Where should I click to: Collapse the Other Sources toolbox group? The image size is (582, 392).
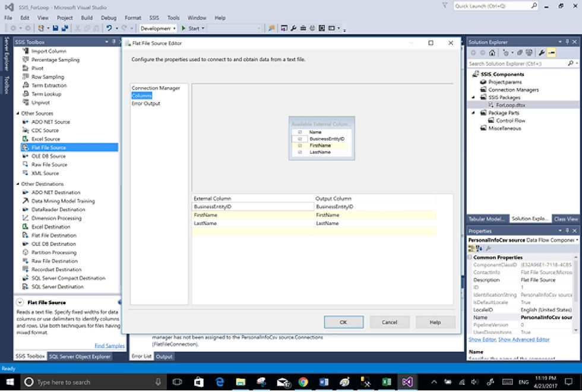[18, 113]
